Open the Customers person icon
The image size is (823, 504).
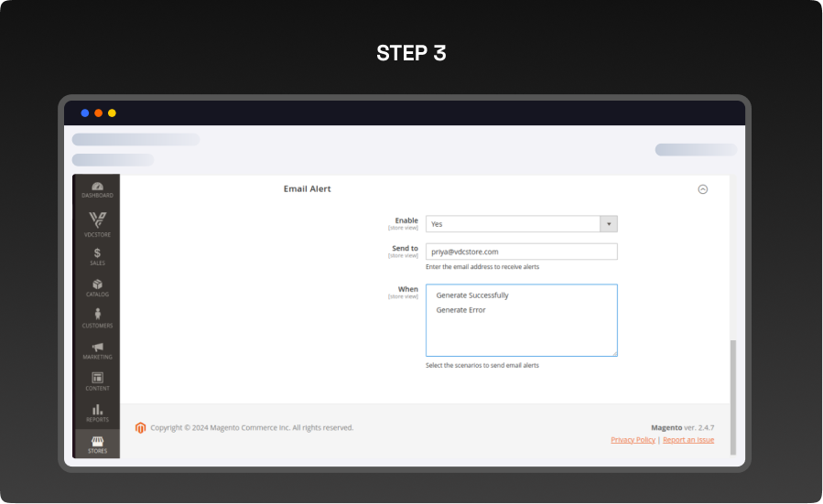[x=97, y=317]
